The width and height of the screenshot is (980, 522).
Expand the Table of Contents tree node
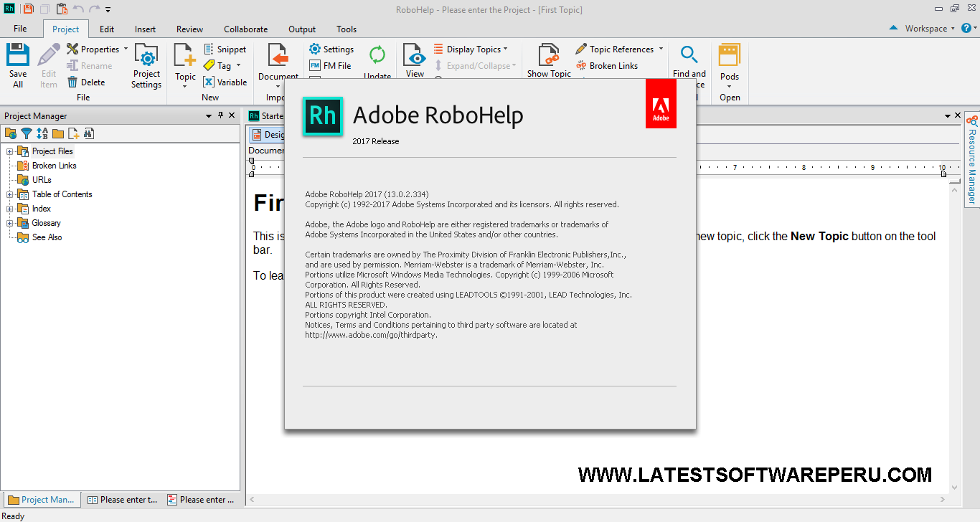click(x=10, y=194)
